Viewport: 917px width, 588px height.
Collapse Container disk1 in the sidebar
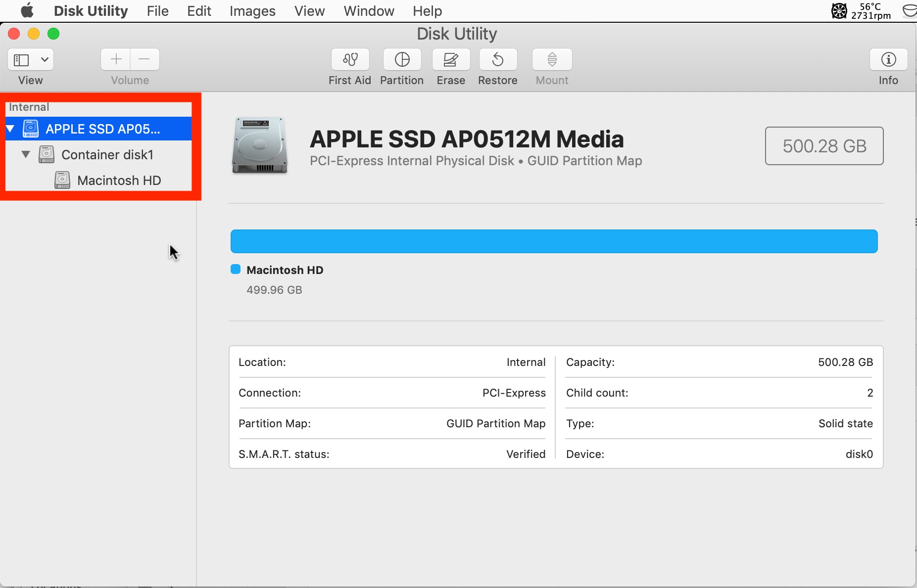25,154
